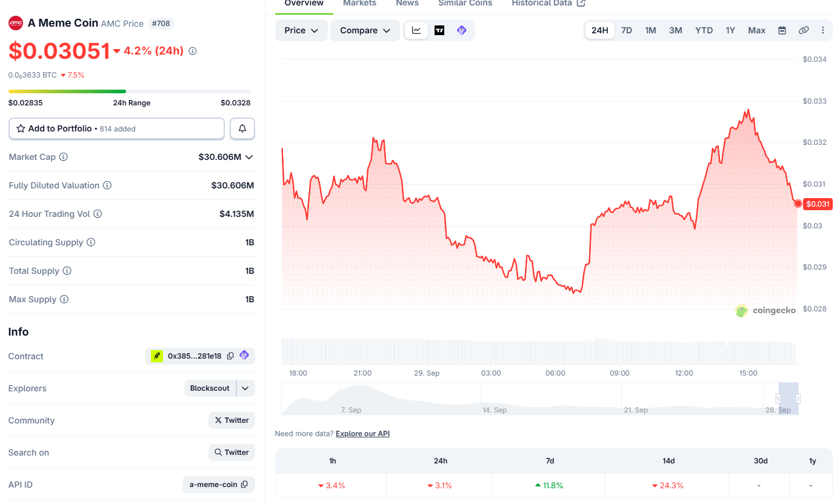Click the Max Supply info icon
The height and width of the screenshot is (504, 837).
64,299
